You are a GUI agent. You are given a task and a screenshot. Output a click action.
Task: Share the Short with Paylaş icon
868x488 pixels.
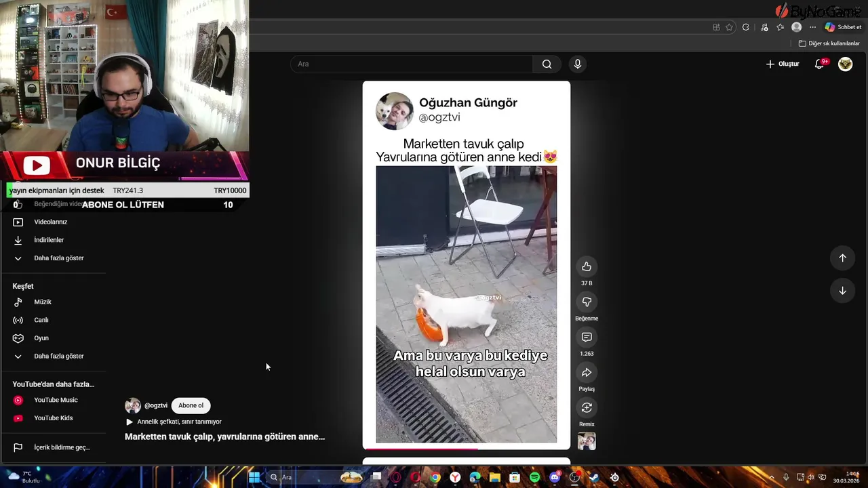coord(587,372)
